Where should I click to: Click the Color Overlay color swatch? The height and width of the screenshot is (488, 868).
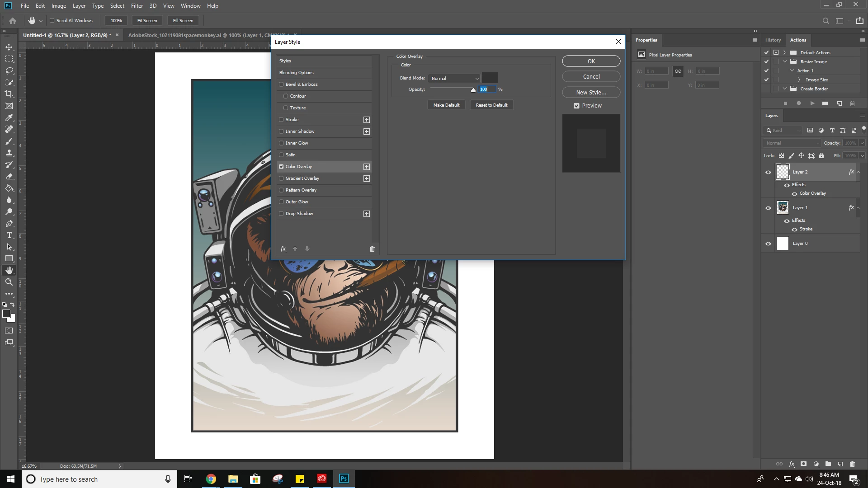[490, 78]
